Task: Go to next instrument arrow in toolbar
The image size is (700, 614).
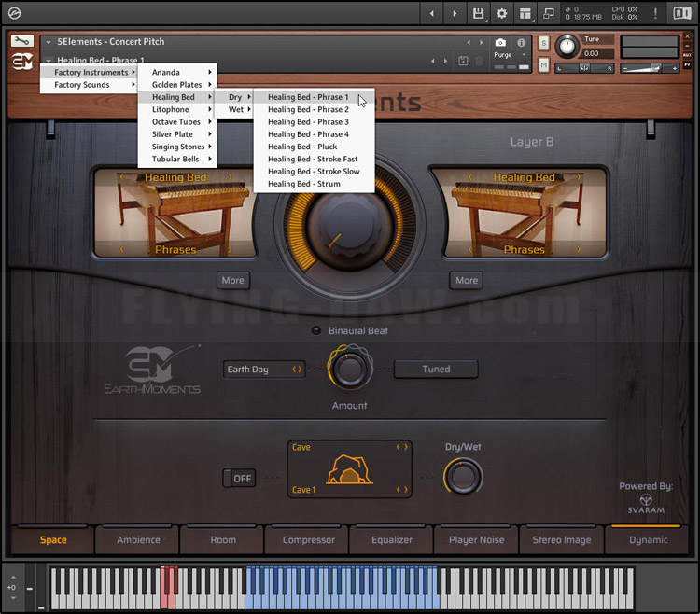Action: (x=455, y=14)
